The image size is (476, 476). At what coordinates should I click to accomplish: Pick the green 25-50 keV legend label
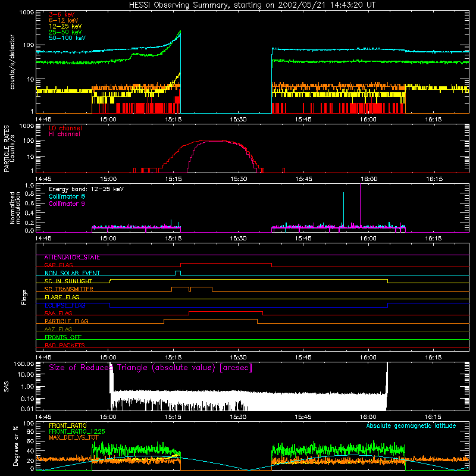pyautogui.click(x=65, y=32)
